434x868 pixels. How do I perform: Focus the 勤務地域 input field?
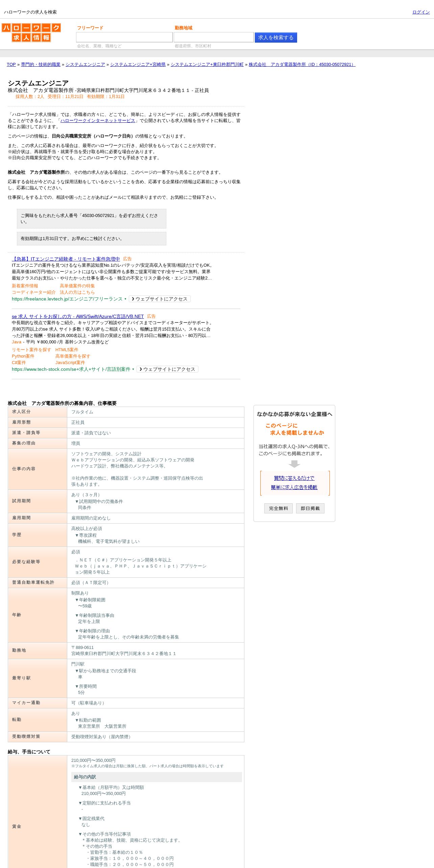(214, 37)
